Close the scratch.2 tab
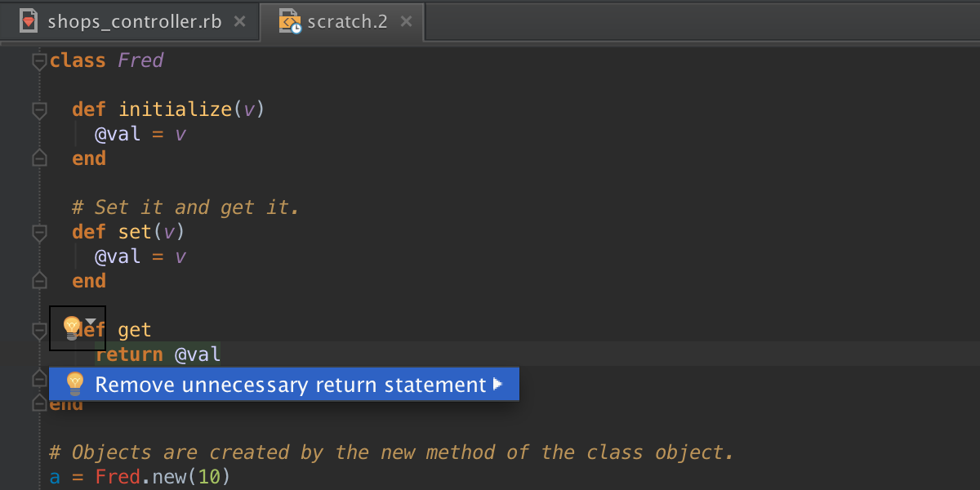This screenshot has width=980, height=490. 406,22
